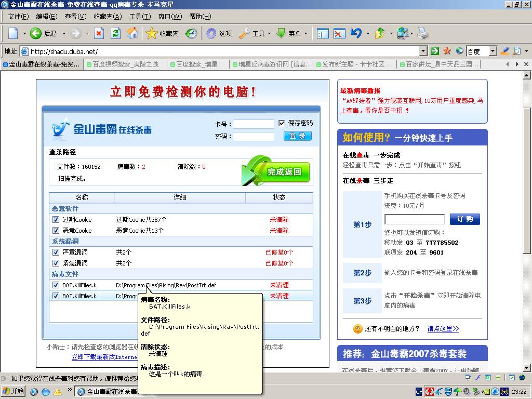Open the 百度 search engine dropdown

493,51
